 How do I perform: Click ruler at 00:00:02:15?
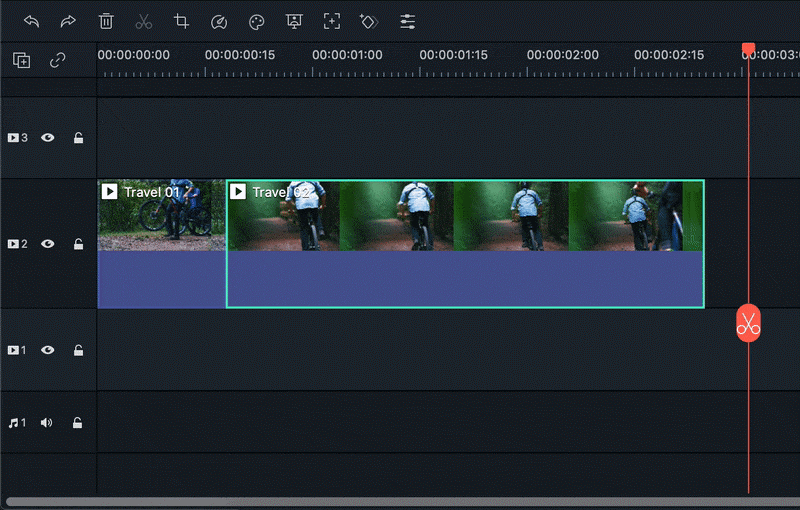pos(669,55)
